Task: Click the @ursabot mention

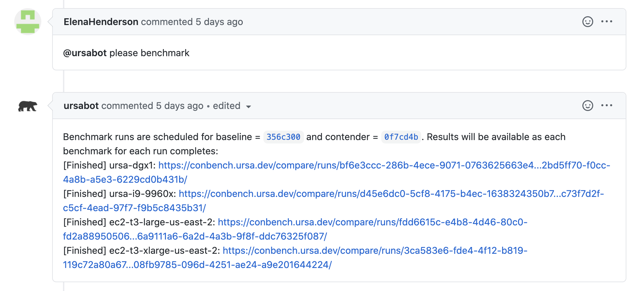Action: [x=85, y=53]
